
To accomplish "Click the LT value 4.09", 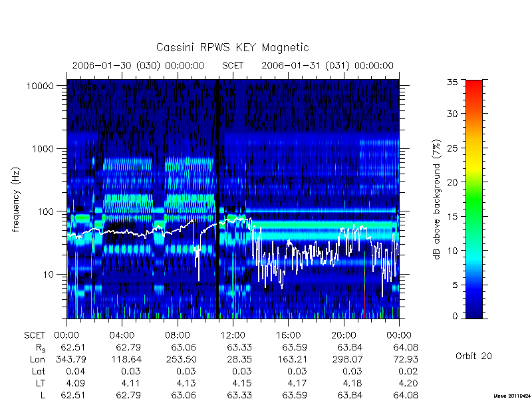I will (x=75, y=383).
